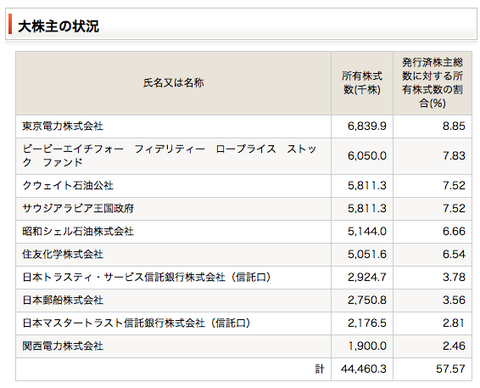Click the percentage 8.85

click(x=454, y=126)
